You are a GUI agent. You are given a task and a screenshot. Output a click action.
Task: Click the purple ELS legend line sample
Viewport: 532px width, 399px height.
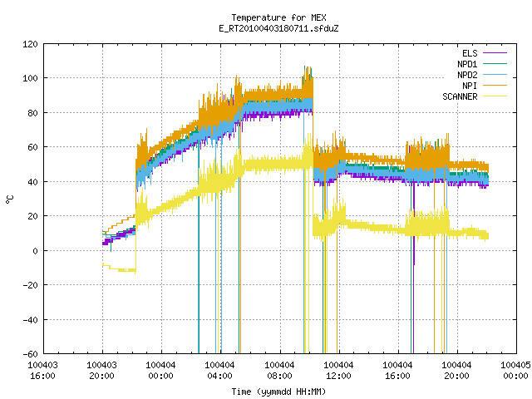pyautogui.click(x=495, y=53)
